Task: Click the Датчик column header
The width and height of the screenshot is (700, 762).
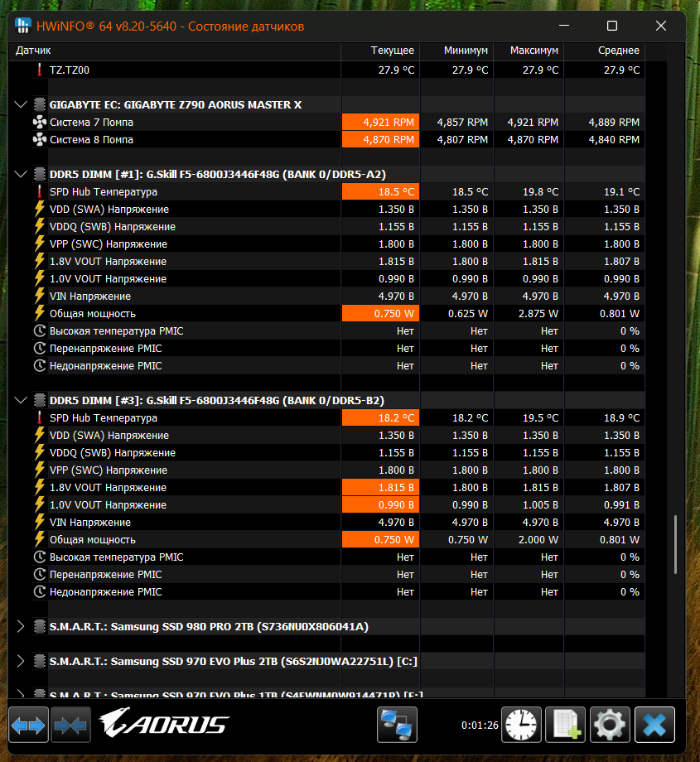Action: coord(175,51)
